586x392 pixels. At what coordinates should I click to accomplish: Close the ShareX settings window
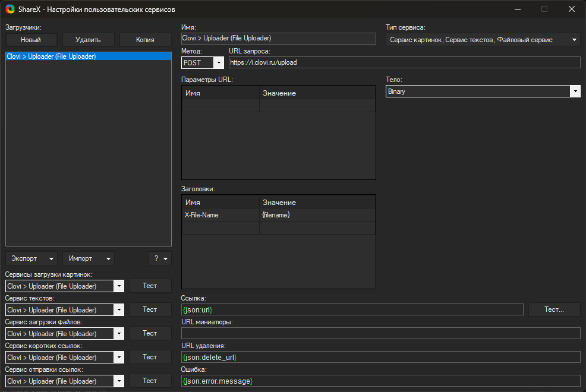tap(572, 9)
